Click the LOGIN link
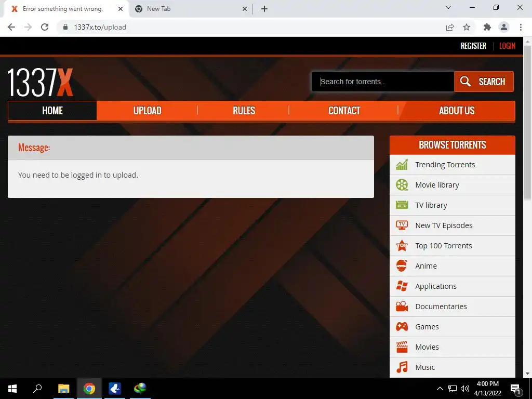532x399 pixels. pyautogui.click(x=507, y=46)
